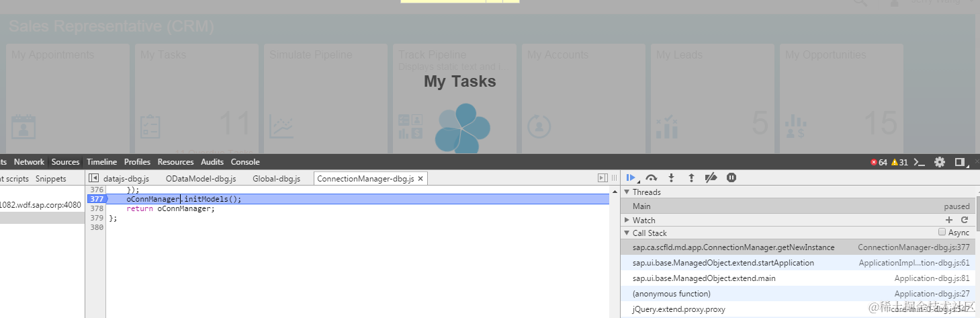Image resolution: width=980 pixels, height=318 pixels.
Task: Toggle pause on exceptions button
Action: pyautogui.click(x=731, y=178)
